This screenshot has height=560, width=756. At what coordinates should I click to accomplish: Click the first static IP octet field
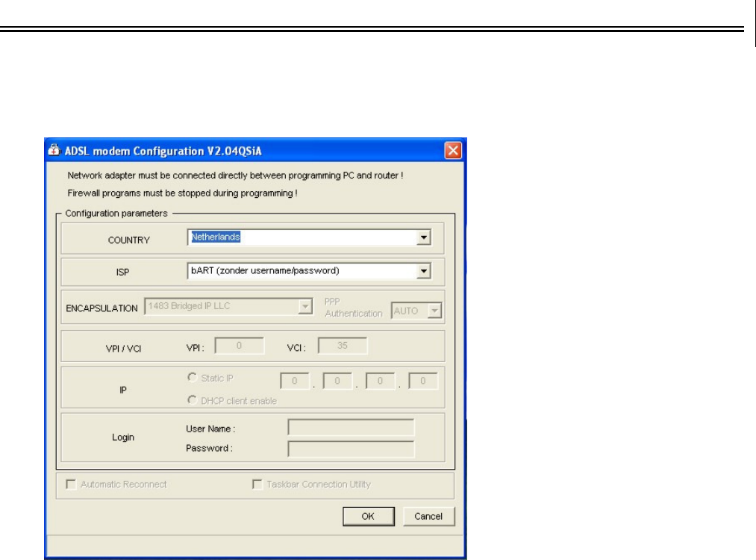coord(294,381)
